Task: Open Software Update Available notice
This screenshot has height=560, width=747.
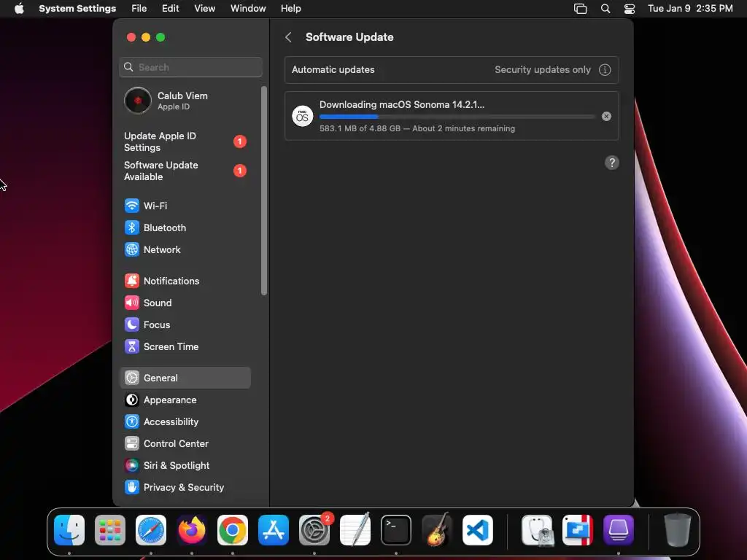Action: pyautogui.click(x=185, y=171)
